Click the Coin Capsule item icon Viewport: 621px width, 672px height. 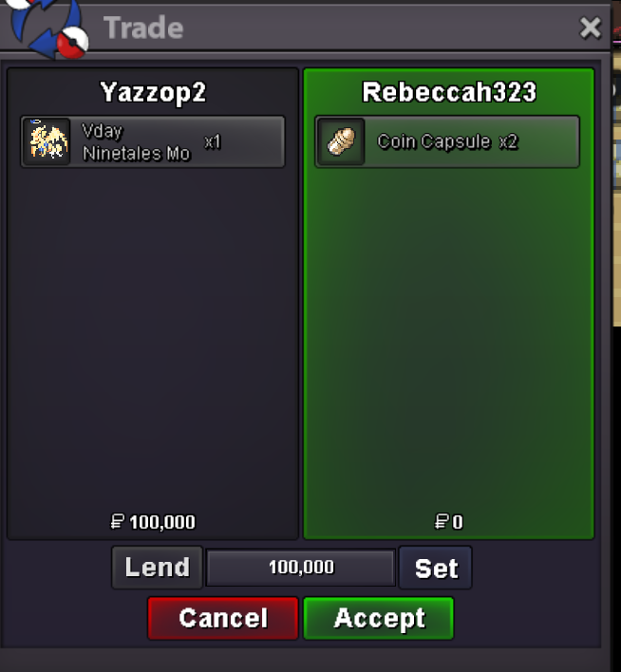pyautogui.click(x=341, y=141)
